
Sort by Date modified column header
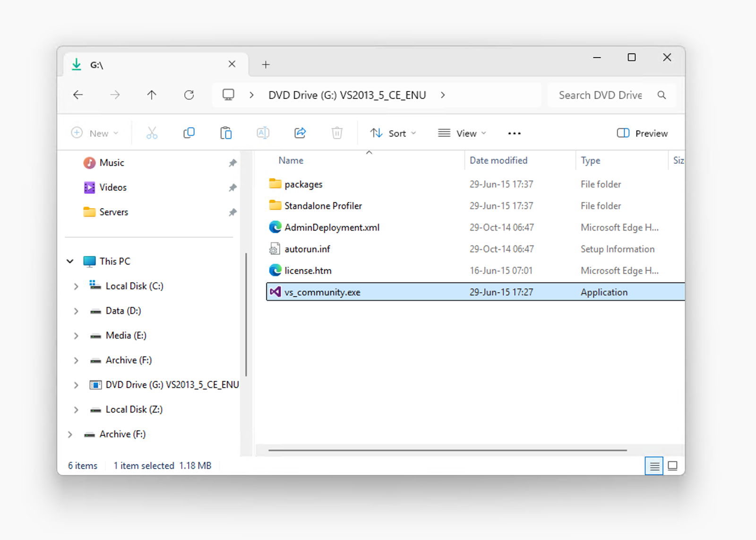tap(498, 161)
